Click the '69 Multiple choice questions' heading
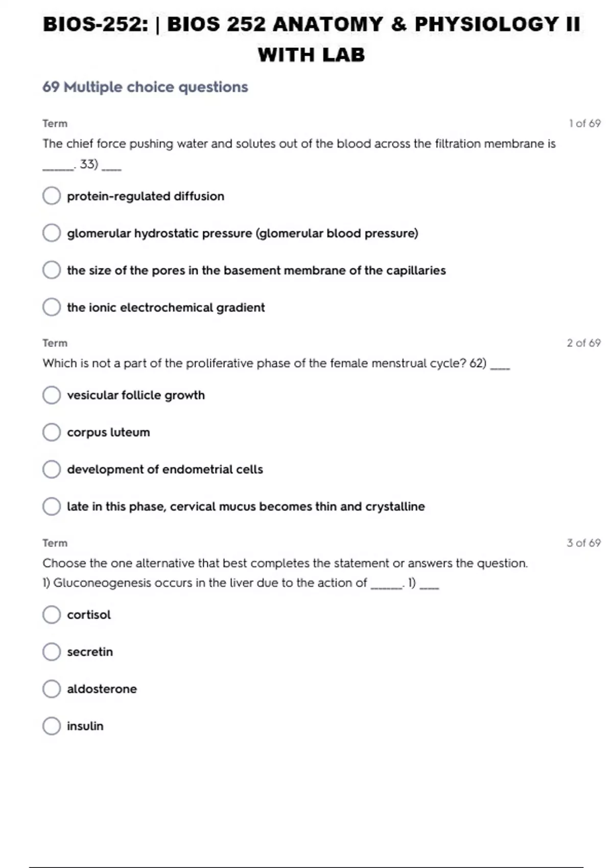 click(145, 87)
